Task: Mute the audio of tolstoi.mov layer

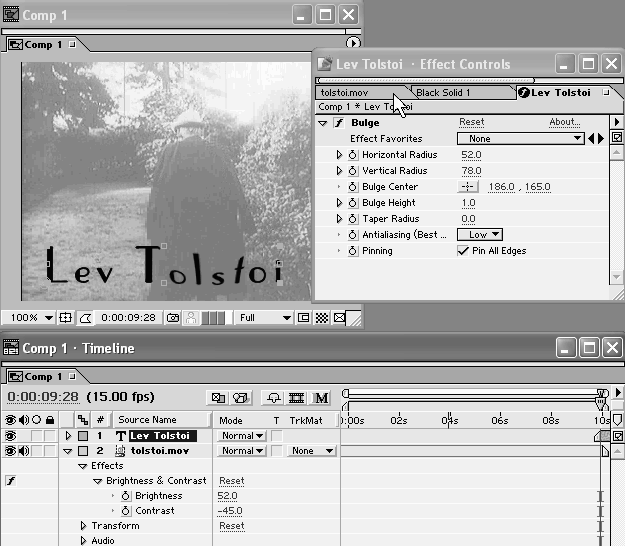Action: coord(22,451)
